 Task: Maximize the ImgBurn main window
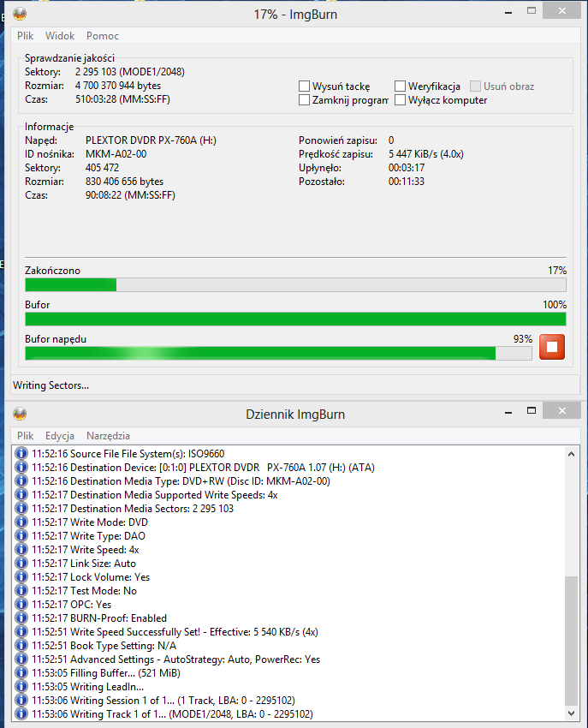[x=532, y=10]
